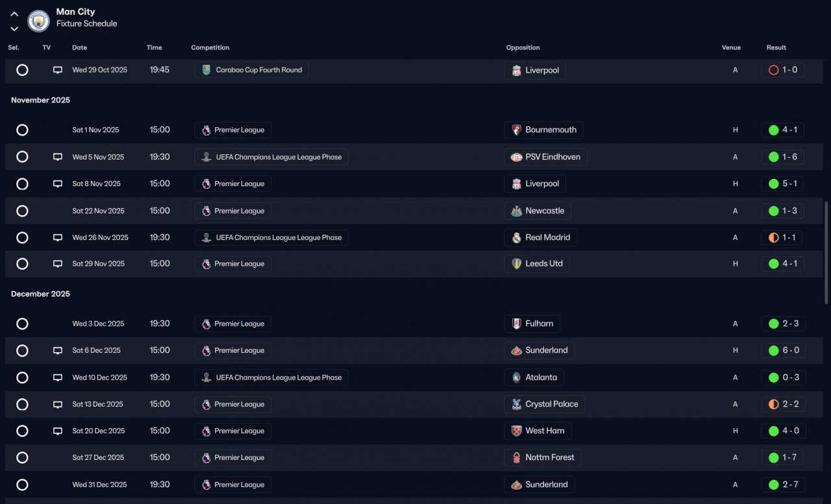Click the West Ham club badge
Screen dimensions: 831x504
click(516, 431)
